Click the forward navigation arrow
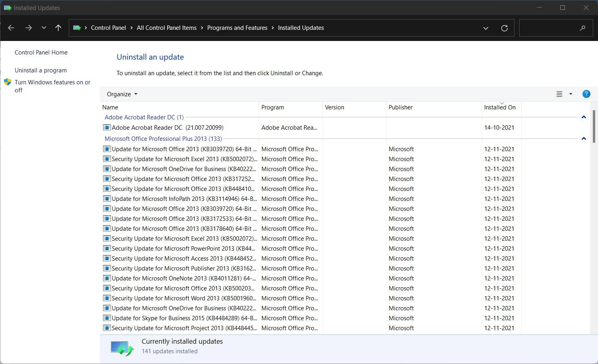 pyautogui.click(x=28, y=27)
